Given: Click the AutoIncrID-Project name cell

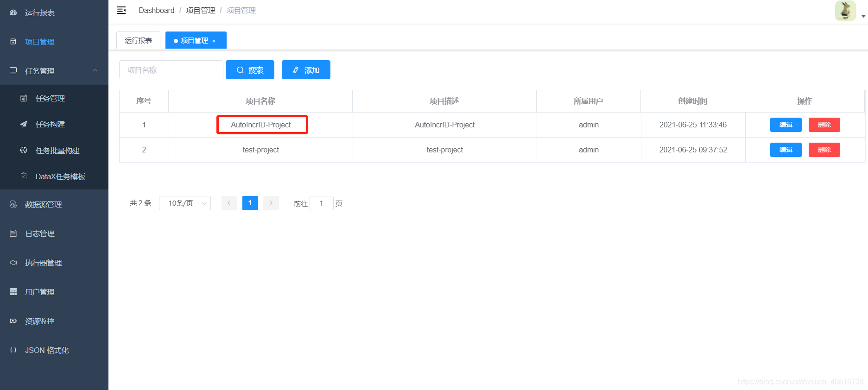Looking at the screenshot, I should click(261, 125).
